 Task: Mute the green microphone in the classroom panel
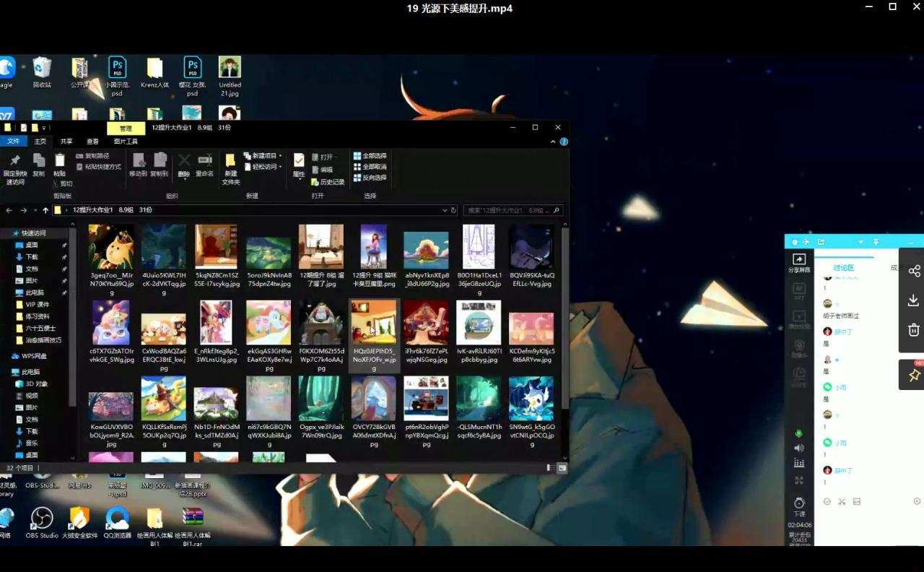click(x=799, y=433)
